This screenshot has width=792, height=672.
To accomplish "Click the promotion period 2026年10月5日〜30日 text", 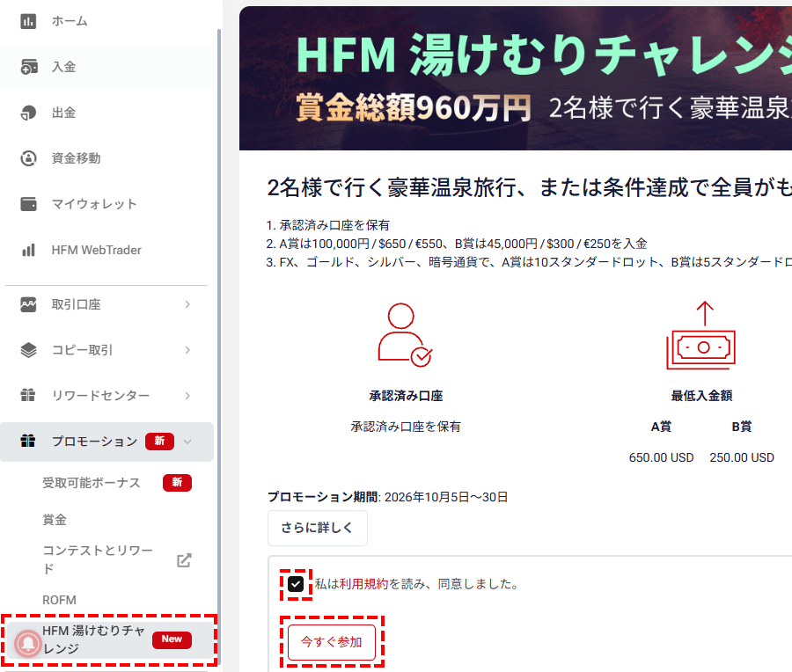I will click(x=446, y=497).
